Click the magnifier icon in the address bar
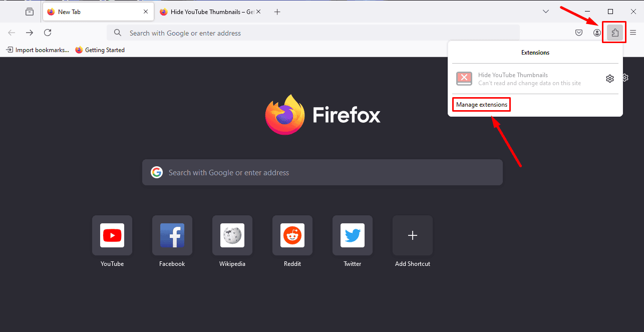 pyautogui.click(x=118, y=33)
